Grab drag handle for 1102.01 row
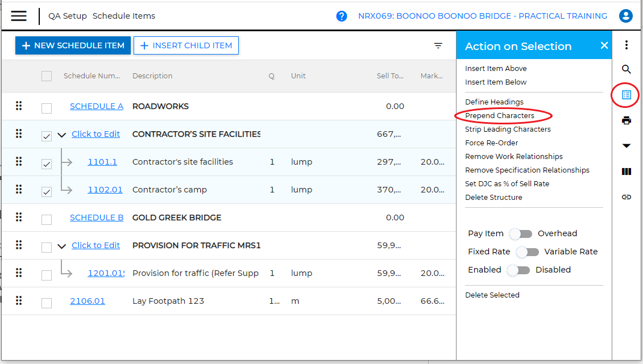The width and height of the screenshot is (643, 364). tap(19, 190)
